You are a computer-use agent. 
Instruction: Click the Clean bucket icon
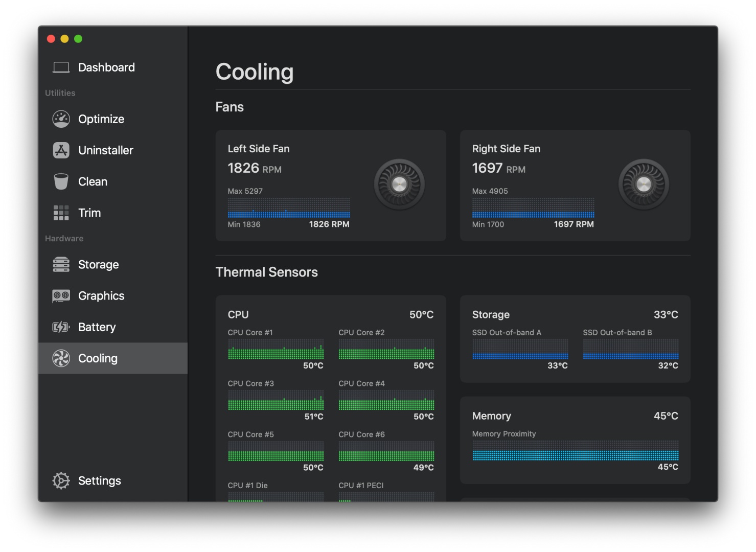point(61,181)
